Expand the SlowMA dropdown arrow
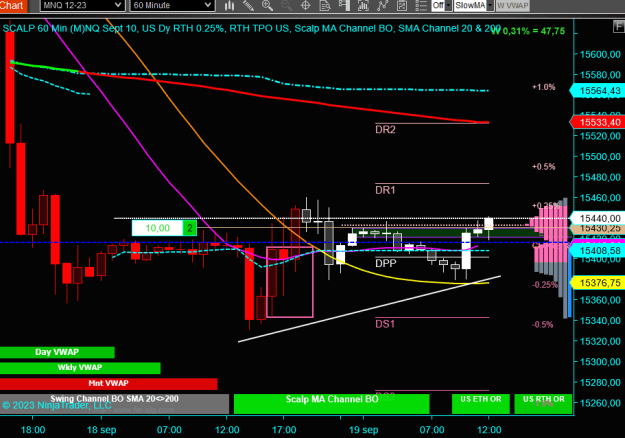Viewport: 625px width, 438px height. pyautogui.click(x=490, y=6)
